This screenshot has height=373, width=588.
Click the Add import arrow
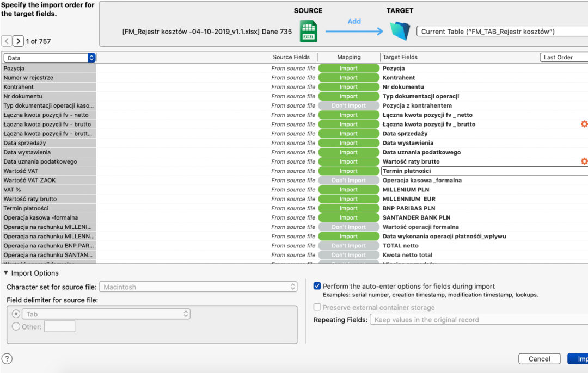[354, 31]
